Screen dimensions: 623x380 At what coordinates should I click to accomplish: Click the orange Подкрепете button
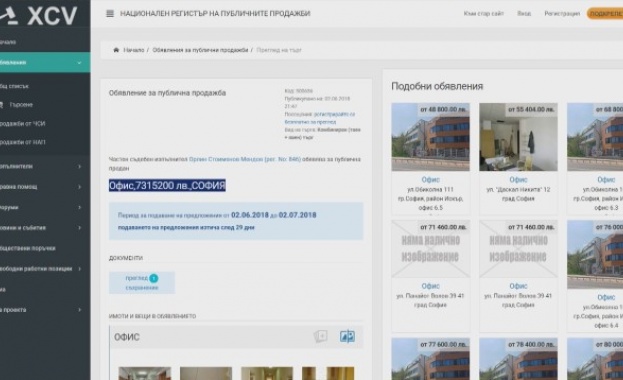pyautogui.click(x=605, y=14)
